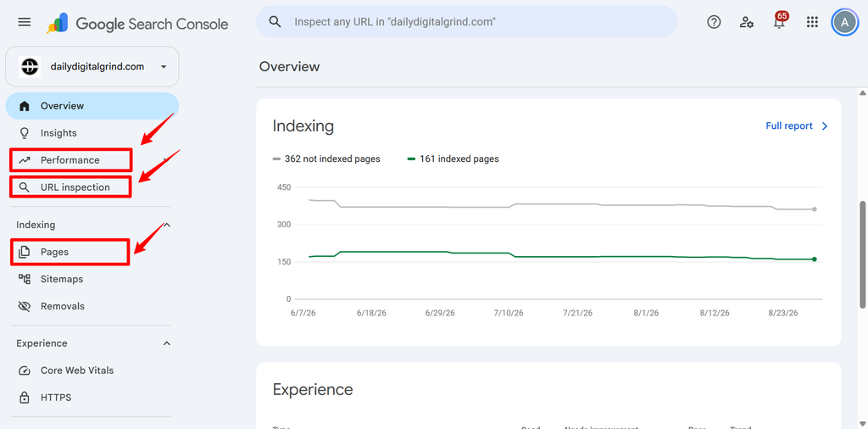Screen dimensions: 868x429
Task: Click the Experience card heading
Action: (313, 390)
